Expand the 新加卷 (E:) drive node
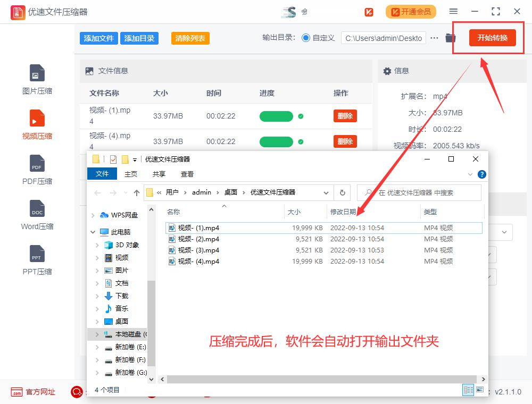Image resolution: width=532 pixels, height=404 pixels. click(x=98, y=347)
